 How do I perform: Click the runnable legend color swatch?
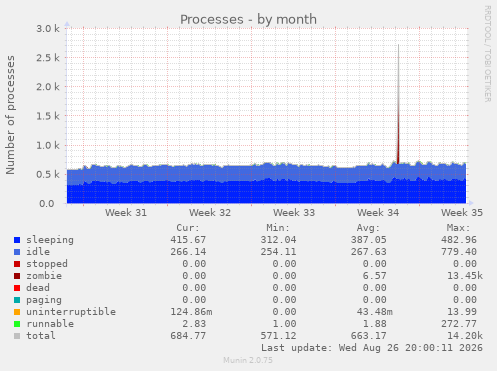tap(17, 324)
